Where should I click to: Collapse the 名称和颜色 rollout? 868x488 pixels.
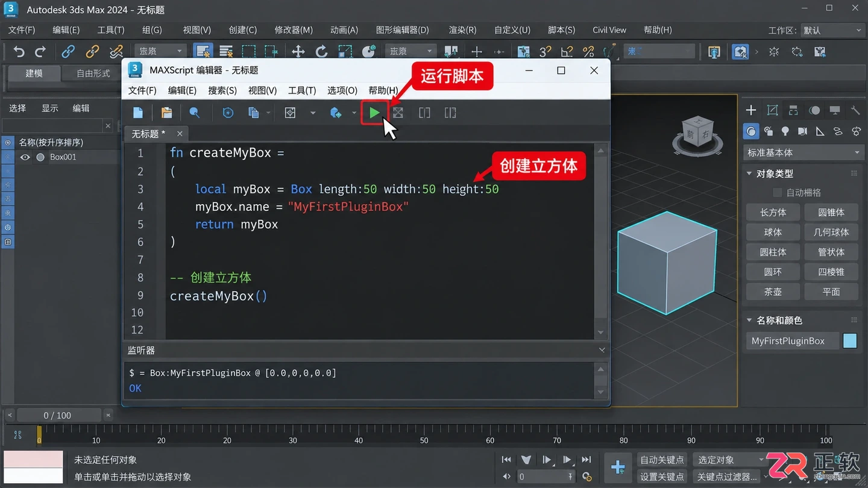[x=749, y=321]
